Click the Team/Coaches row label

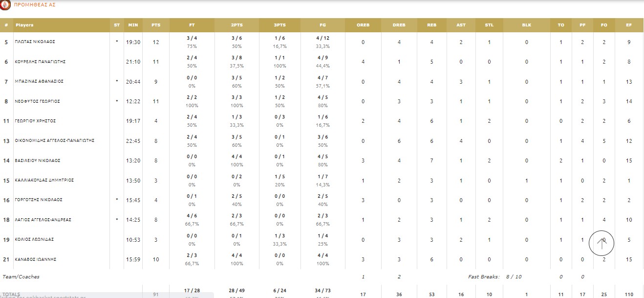coord(21,277)
